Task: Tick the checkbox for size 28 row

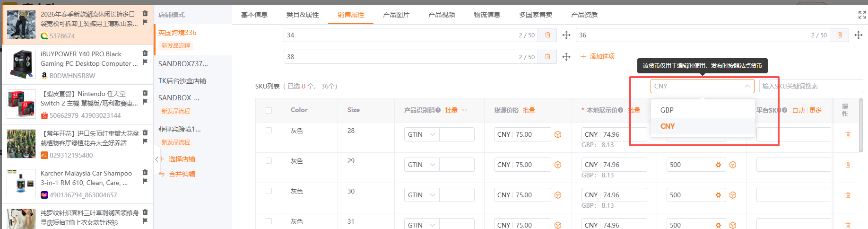Action: 269,131
